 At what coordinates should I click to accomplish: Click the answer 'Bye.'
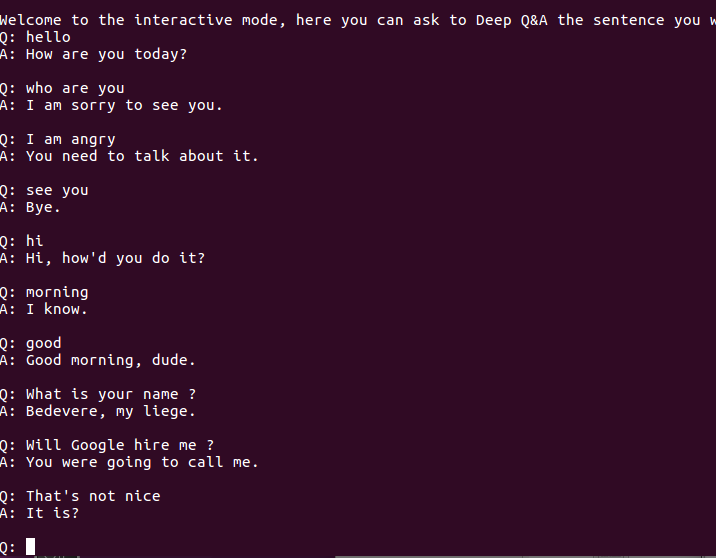click(x=43, y=207)
